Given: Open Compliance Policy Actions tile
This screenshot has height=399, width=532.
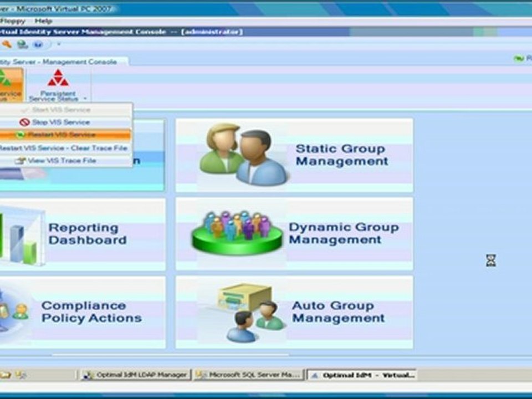Looking at the screenshot, I should (83, 312).
